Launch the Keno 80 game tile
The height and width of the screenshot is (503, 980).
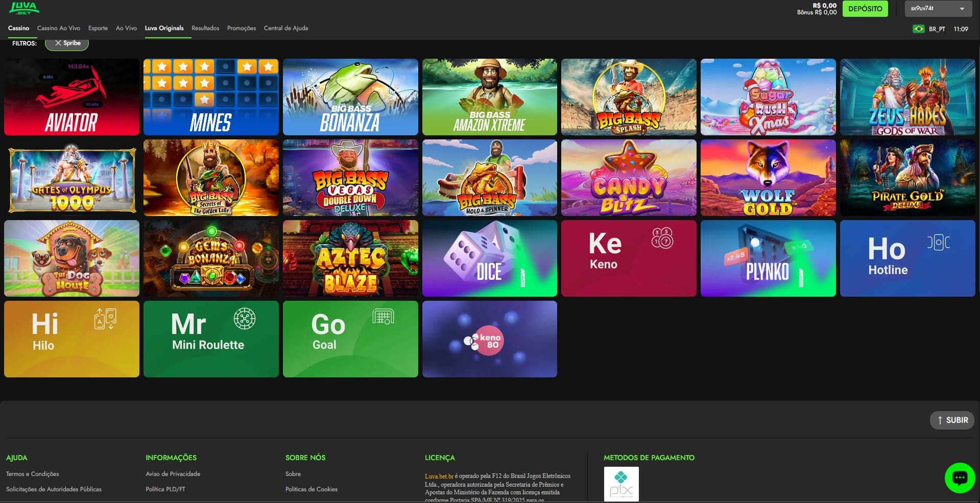(x=490, y=339)
